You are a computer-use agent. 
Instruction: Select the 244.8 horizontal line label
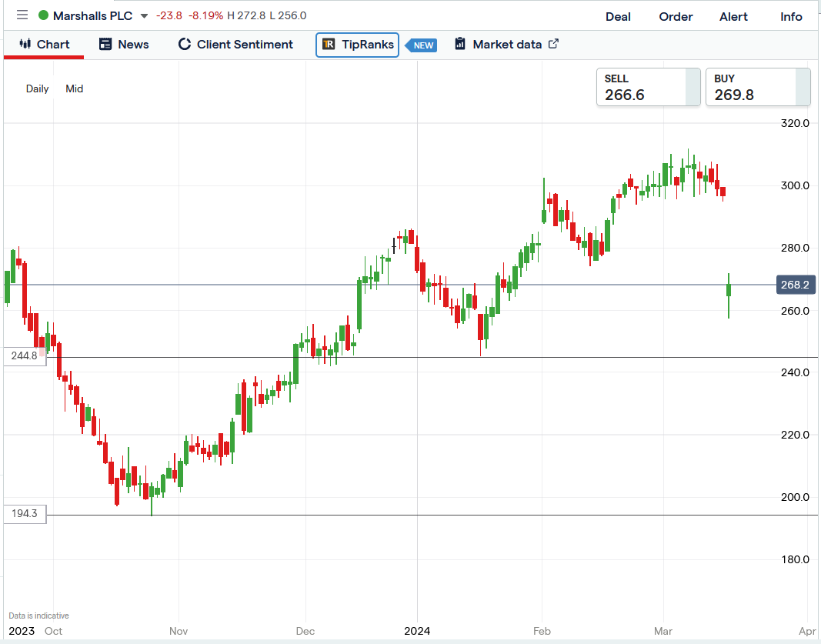click(25, 356)
